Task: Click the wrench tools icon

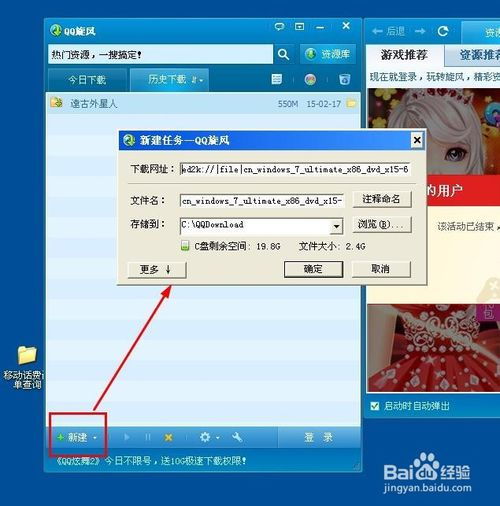Action: 237,437
